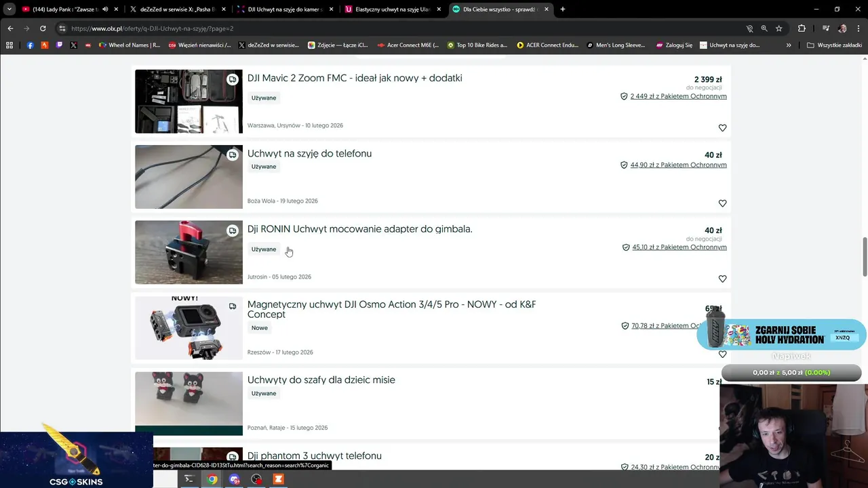Click the bear wardrobe handles thumbnail
868x488 pixels.
189,403
